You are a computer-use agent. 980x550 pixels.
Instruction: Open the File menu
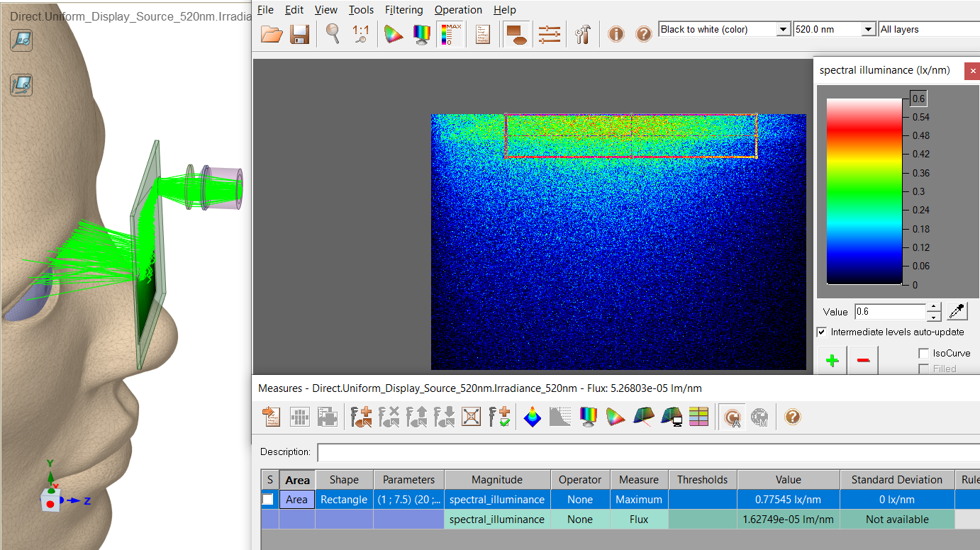pyautogui.click(x=265, y=10)
